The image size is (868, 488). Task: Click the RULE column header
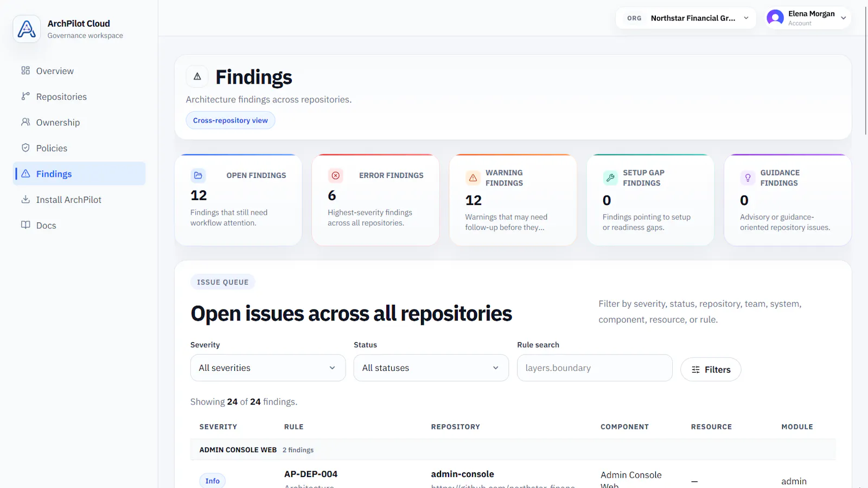(293, 427)
